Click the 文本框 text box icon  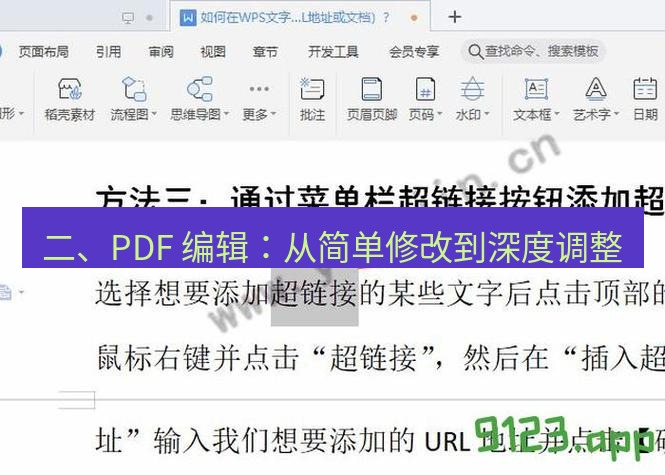[536, 89]
